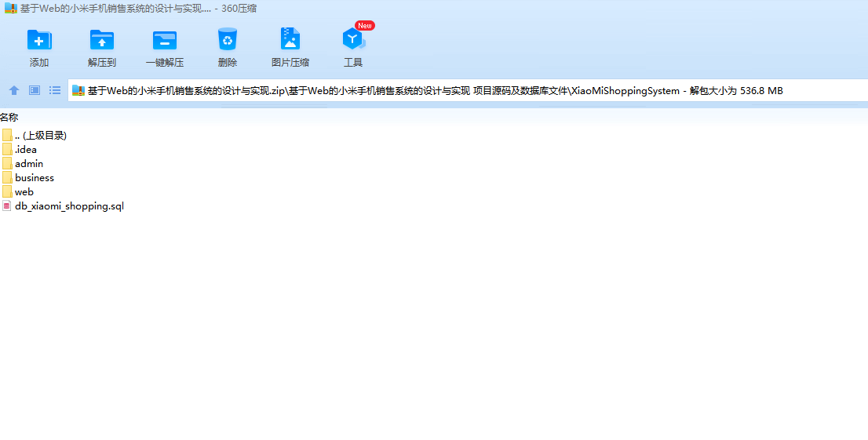Select the '.. (上级目录)' entry text
868x440 pixels.
click(x=41, y=136)
